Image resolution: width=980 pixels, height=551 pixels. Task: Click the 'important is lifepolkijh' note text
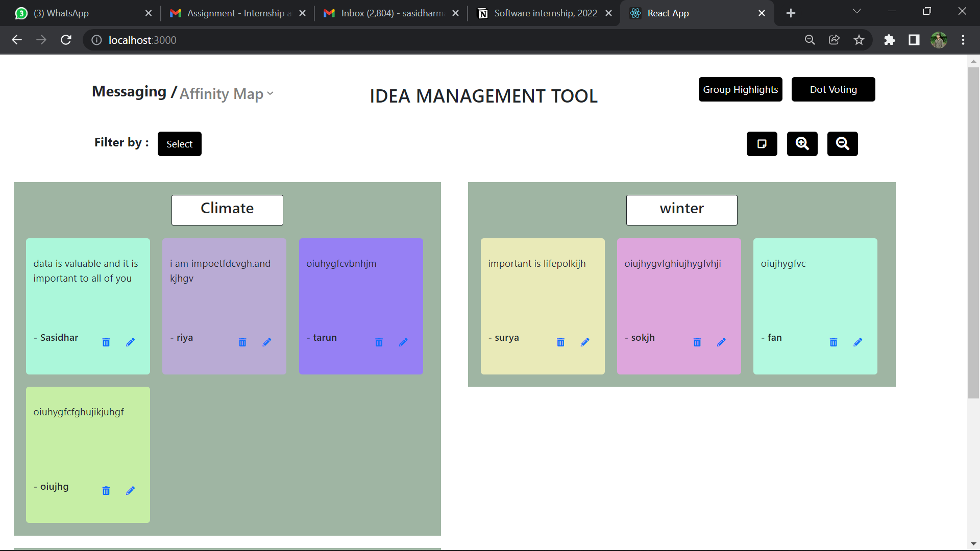tap(536, 264)
